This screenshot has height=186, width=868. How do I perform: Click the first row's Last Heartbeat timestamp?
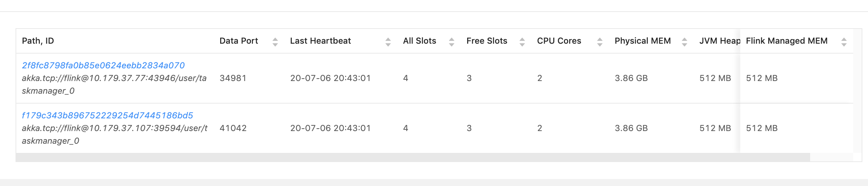[330, 78]
